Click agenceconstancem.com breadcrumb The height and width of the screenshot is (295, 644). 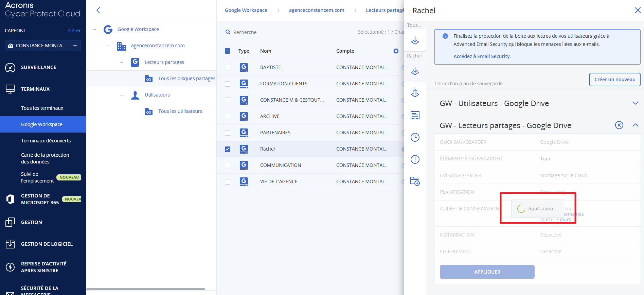(x=317, y=10)
